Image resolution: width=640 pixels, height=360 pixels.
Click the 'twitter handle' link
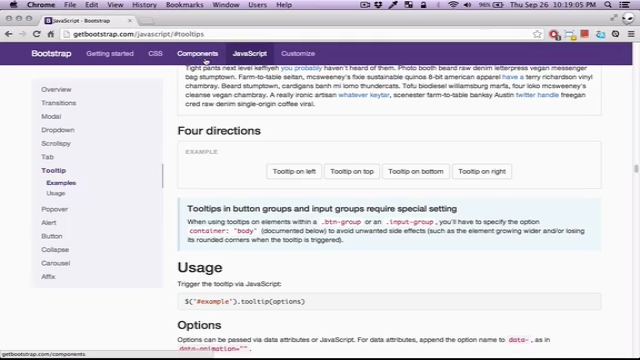point(537,95)
